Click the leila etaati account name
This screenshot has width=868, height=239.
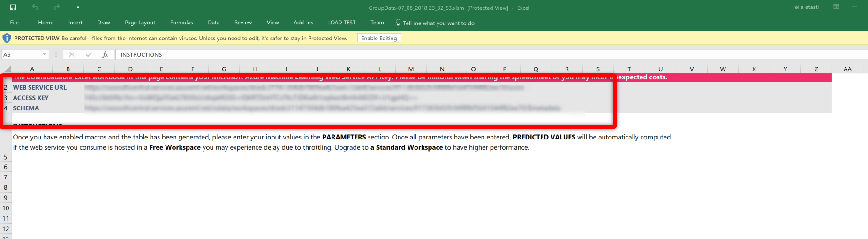pos(806,7)
